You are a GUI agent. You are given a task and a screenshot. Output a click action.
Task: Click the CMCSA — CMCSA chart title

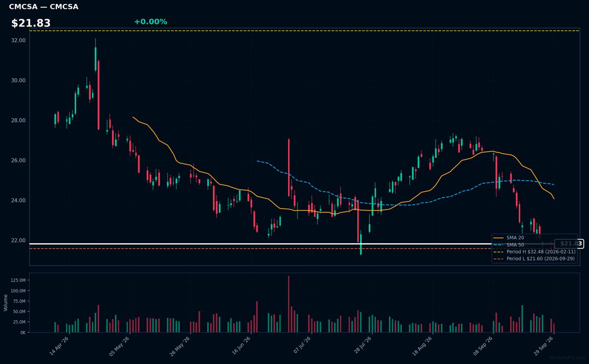[x=44, y=7]
